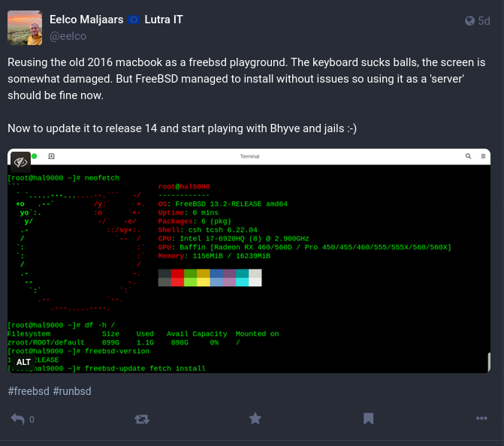Show the image ALT text description
Viewport: 504px width, 446px height.
click(x=23, y=362)
